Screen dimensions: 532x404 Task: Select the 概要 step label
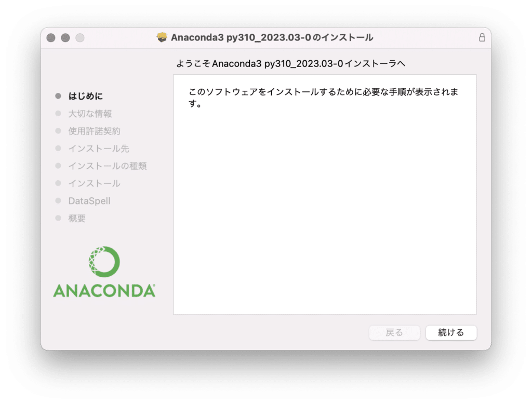(x=77, y=219)
